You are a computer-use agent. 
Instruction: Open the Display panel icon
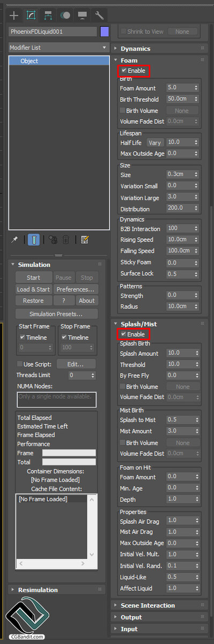tap(82, 15)
